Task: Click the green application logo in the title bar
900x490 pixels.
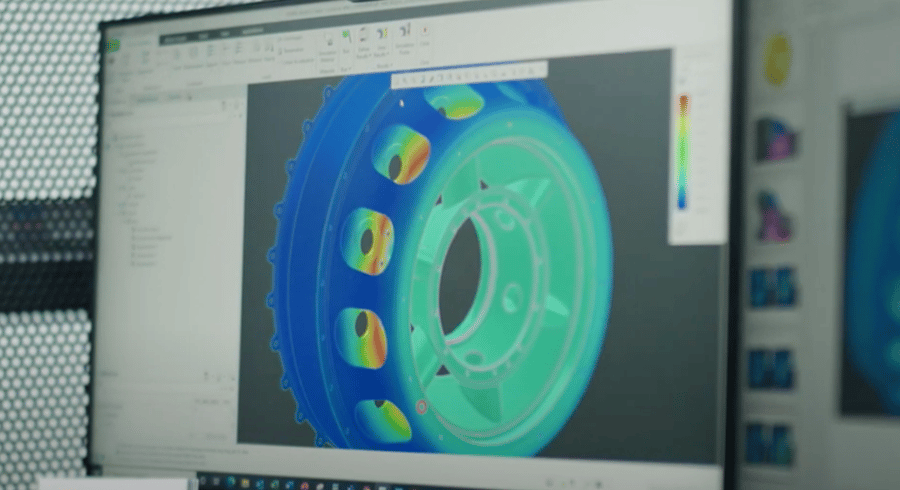Action: pyautogui.click(x=114, y=45)
